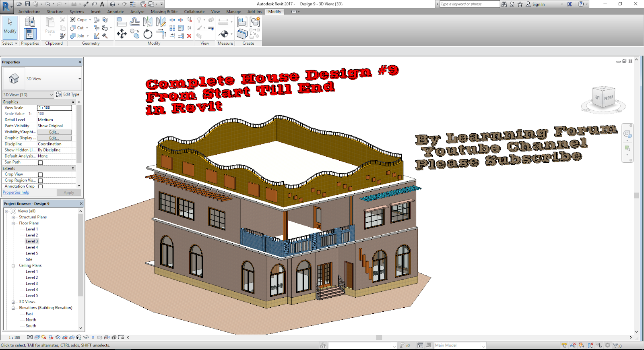Open the Massing & Site ribbon tab

point(164,12)
